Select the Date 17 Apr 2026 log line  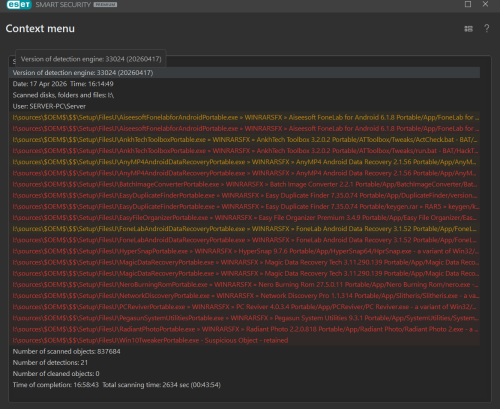(244, 84)
